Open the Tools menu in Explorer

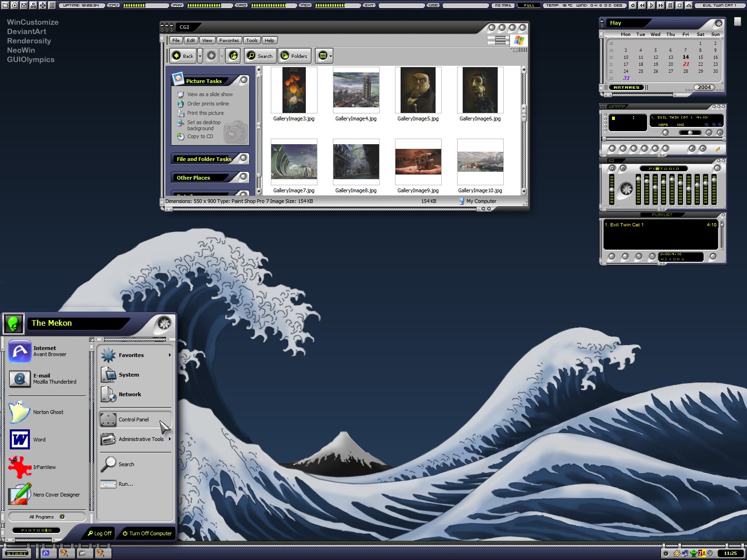point(252,41)
